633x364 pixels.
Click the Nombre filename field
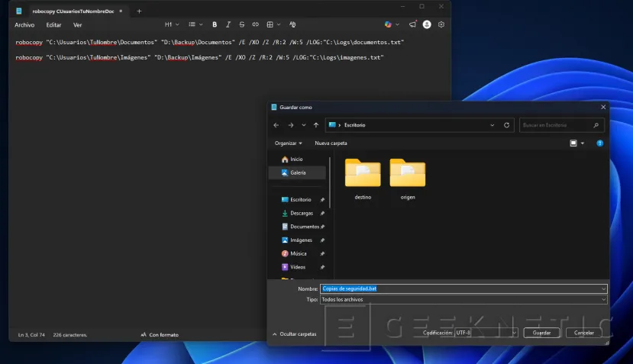point(463,289)
